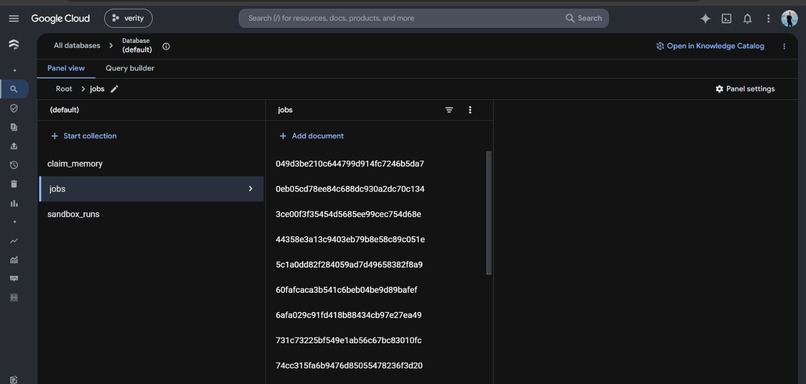
Task: Click Start collection
Action: [x=84, y=136]
